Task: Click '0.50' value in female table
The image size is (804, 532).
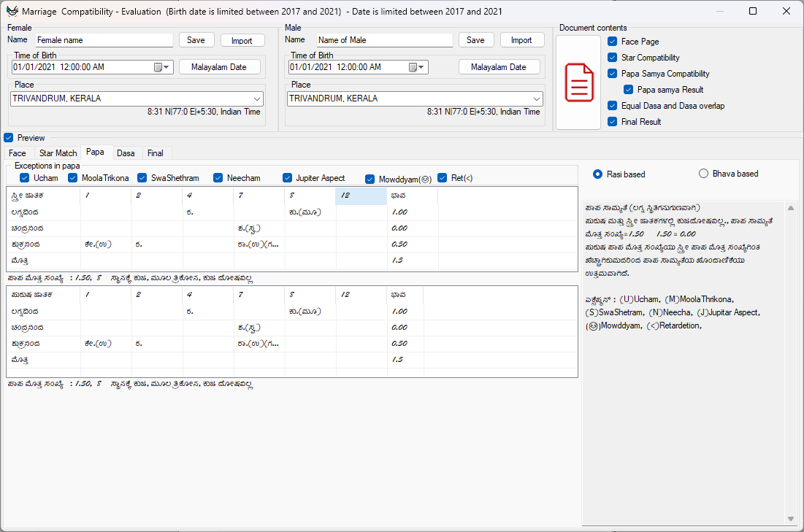Action: 399,244
